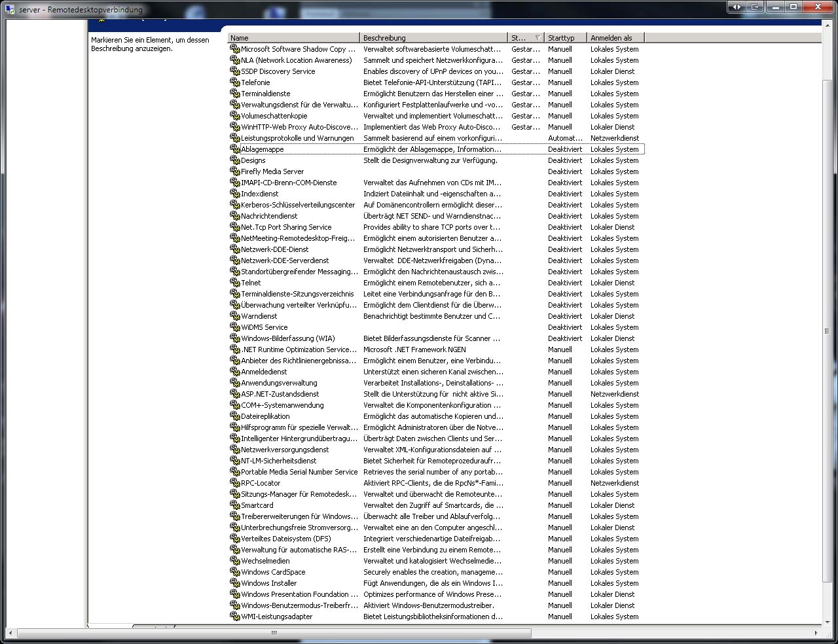Click the horizontal scrollbar left arrow
Viewport: 838px width, 644px height.
point(10,633)
